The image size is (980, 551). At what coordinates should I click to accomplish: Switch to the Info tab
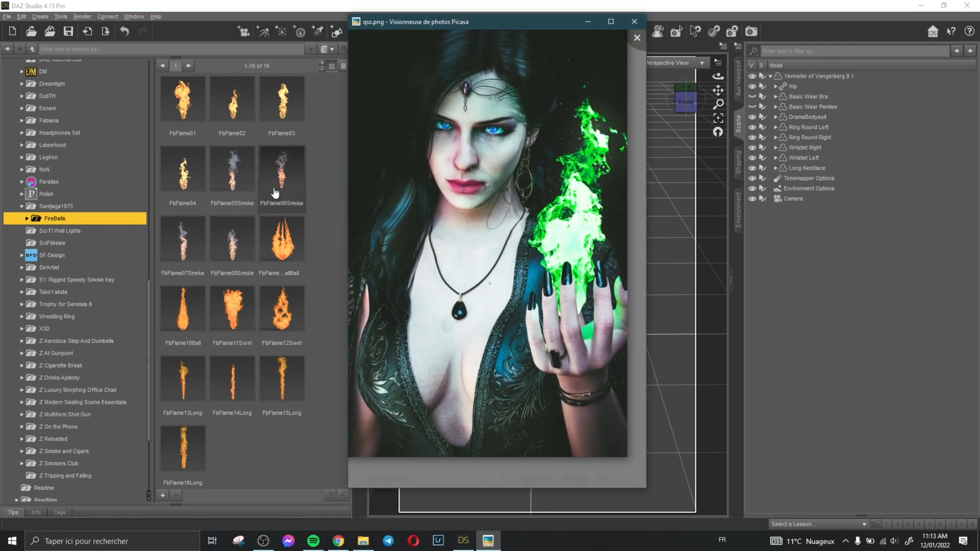pyautogui.click(x=36, y=512)
